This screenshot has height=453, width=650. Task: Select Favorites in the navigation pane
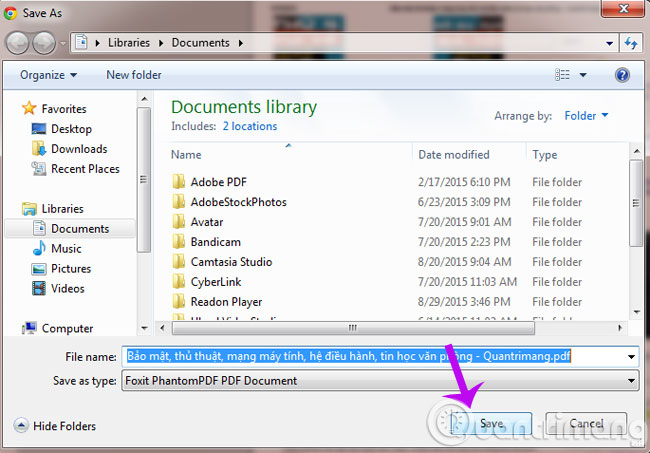pos(64,109)
